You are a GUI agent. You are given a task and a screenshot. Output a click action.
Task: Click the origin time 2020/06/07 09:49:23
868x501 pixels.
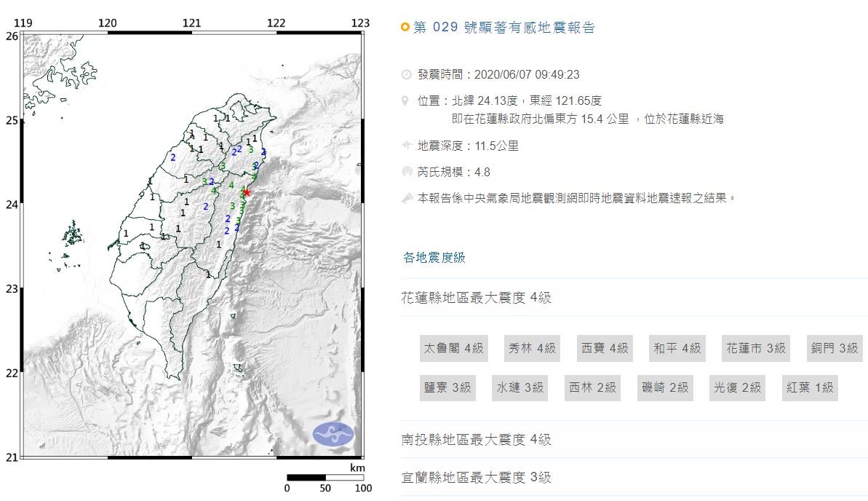(527, 75)
